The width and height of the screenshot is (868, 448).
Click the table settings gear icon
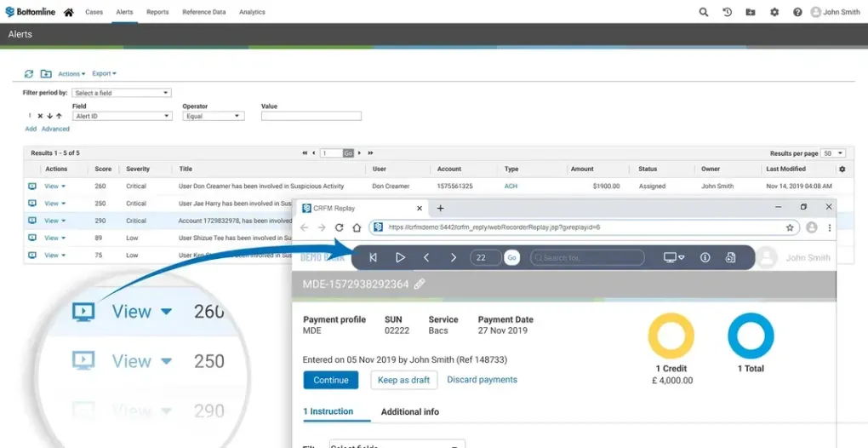(842, 169)
